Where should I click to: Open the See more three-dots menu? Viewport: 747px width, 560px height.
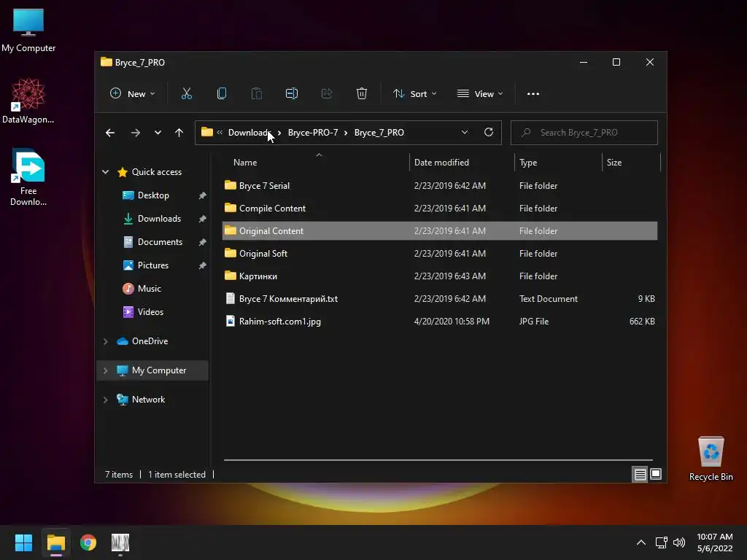tap(533, 94)
